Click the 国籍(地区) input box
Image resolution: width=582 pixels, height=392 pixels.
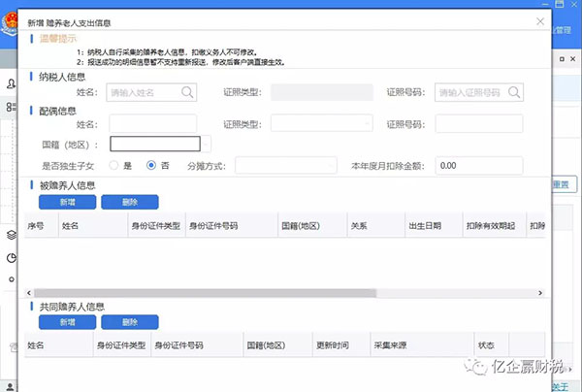[x=155, y=144]
